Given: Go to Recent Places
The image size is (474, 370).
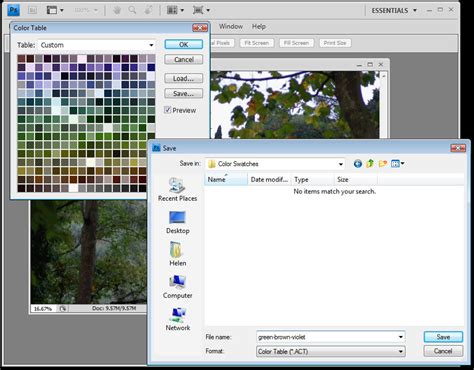Looking at the screenshot, I should click(x=177, y=190).
